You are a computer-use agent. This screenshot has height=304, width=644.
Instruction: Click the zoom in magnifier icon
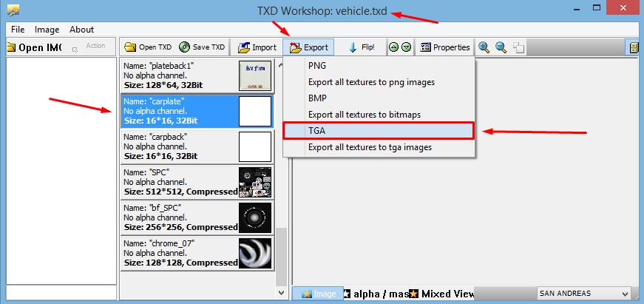tap(484, 47)
